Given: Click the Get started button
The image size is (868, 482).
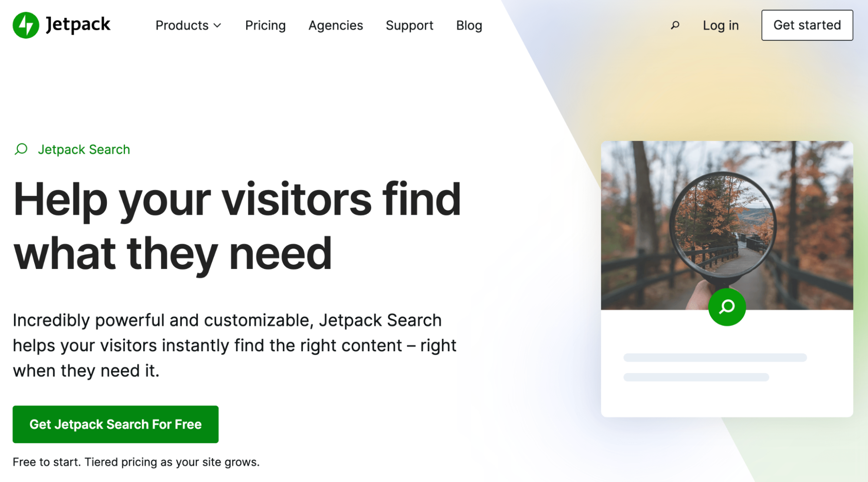Looking at the screenshot, I should click(x=807, y=25).
